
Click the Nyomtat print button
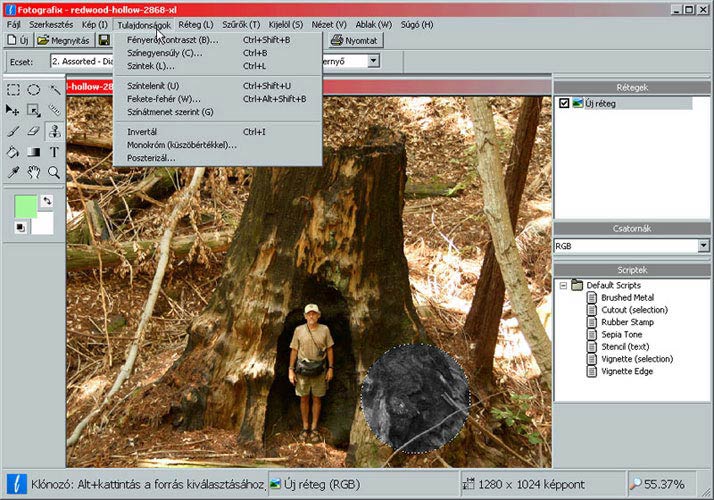click(353, 41)
